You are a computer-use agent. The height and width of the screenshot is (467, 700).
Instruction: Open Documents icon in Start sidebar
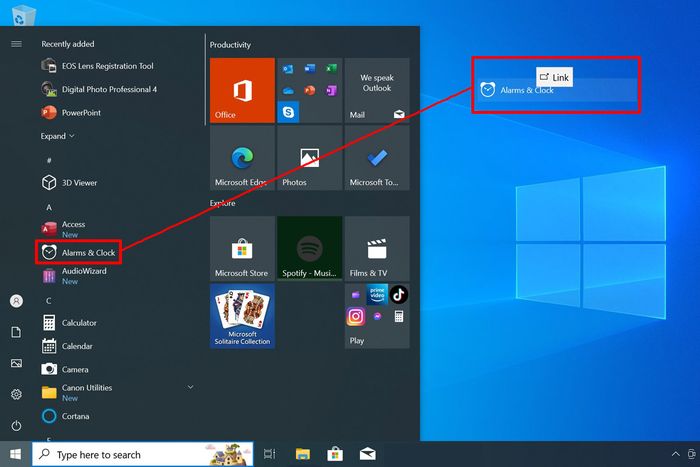(16, 332)
